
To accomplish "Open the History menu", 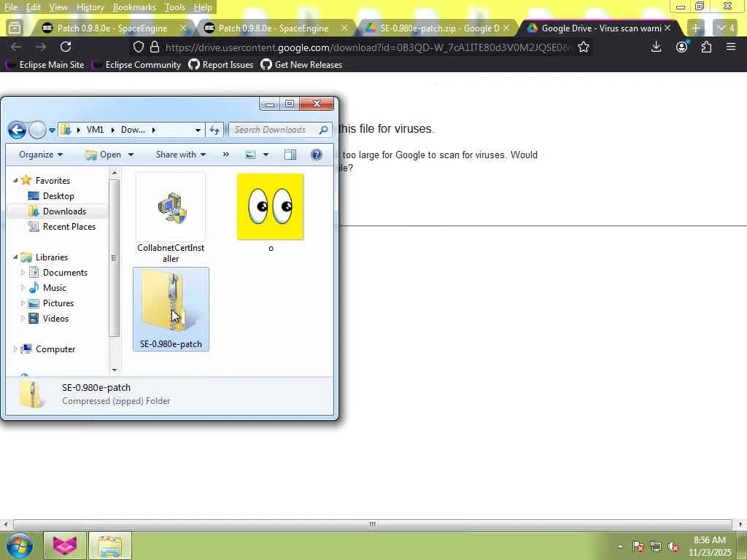I will 90,7.
